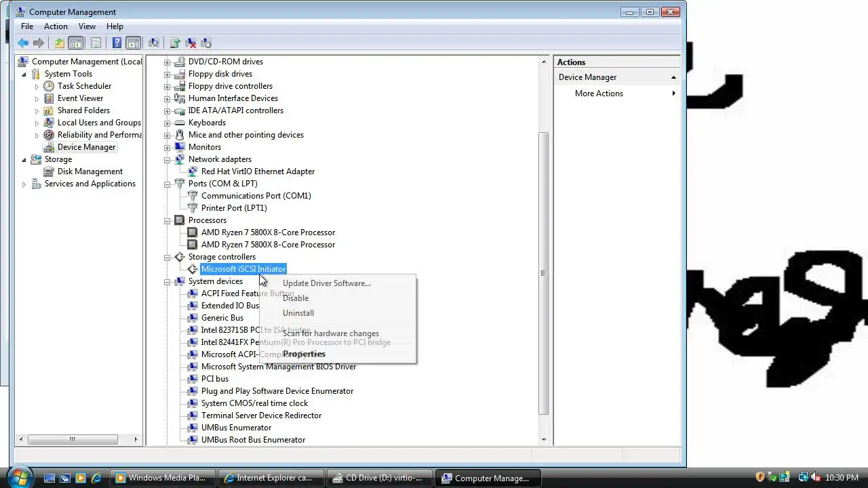Select Reliability and Performance in left tree
The width and height of the screenshot is (868, 488).
click(100, 135)
